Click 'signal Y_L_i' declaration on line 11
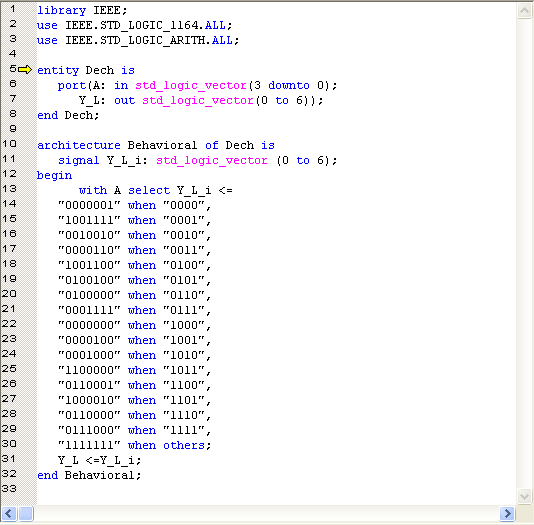Image resolution: width=534 pixels, height=525 pixels. coord(198,160)
